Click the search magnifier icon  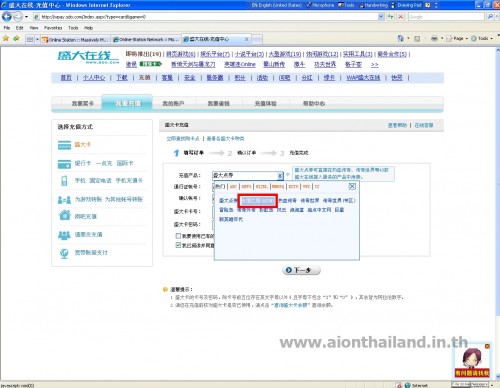(490, 16)
